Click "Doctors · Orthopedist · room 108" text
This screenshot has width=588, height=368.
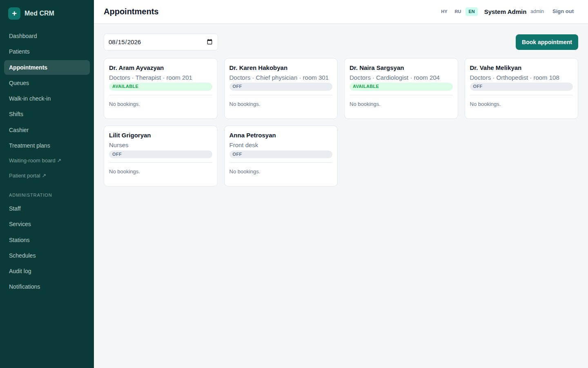[x=514, y=78]
